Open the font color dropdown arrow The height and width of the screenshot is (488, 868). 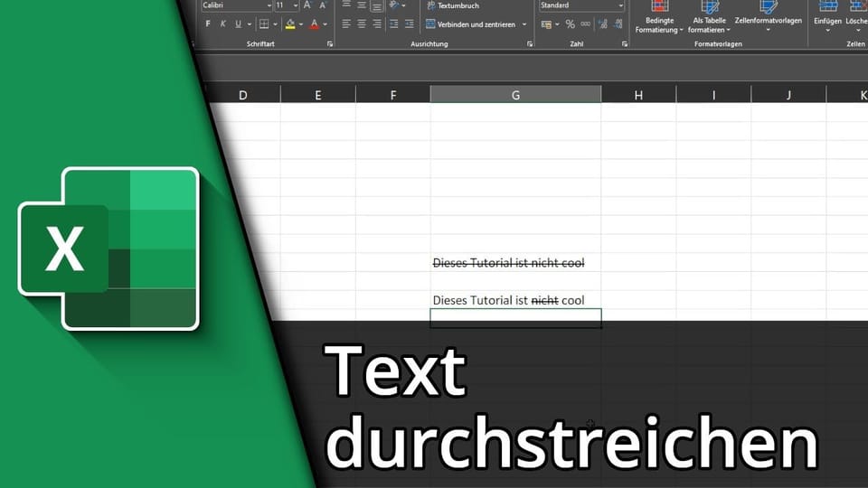pos(325,24)
